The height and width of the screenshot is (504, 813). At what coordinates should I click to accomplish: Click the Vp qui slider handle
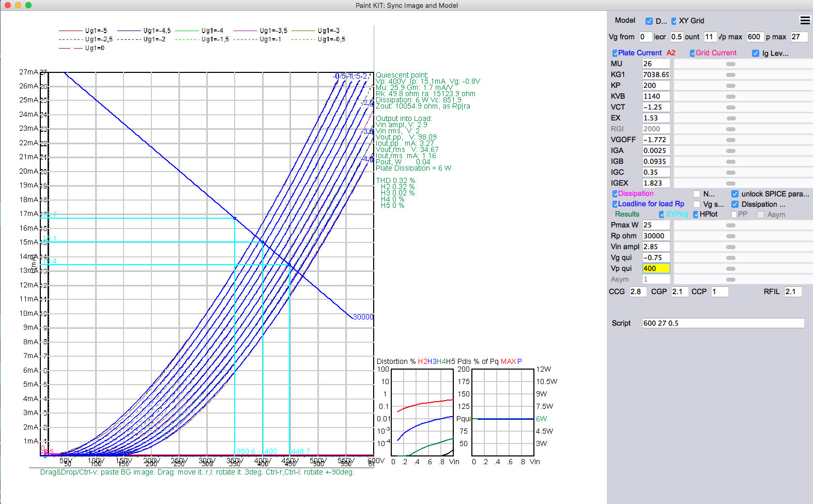(731, 269)
